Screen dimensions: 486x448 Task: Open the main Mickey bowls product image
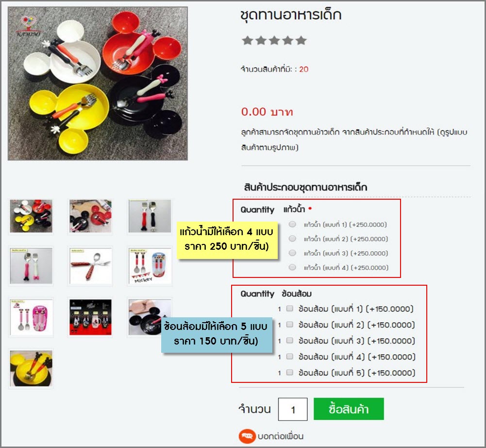pos(98,84)
